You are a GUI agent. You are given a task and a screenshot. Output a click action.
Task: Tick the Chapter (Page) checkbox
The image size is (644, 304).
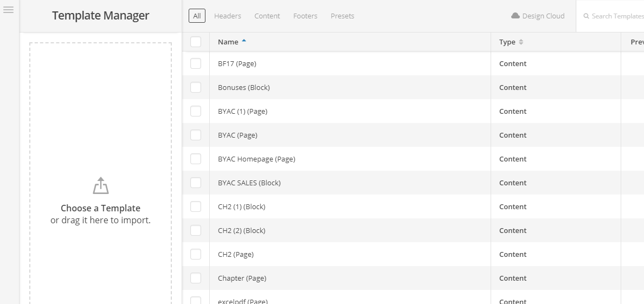pos(196,278)
